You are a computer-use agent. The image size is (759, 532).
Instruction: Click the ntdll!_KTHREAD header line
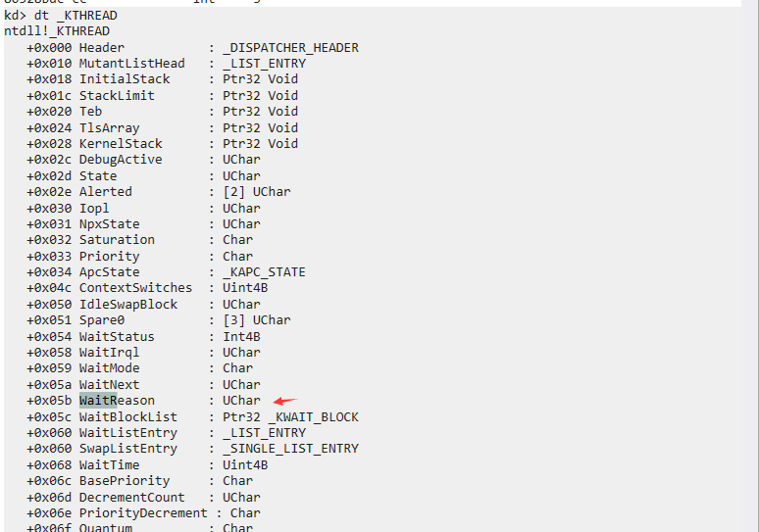tap(57, 31)
